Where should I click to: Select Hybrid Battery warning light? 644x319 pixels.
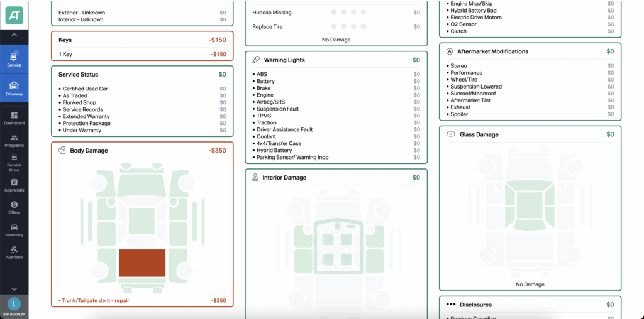click(x=336, y=151)
